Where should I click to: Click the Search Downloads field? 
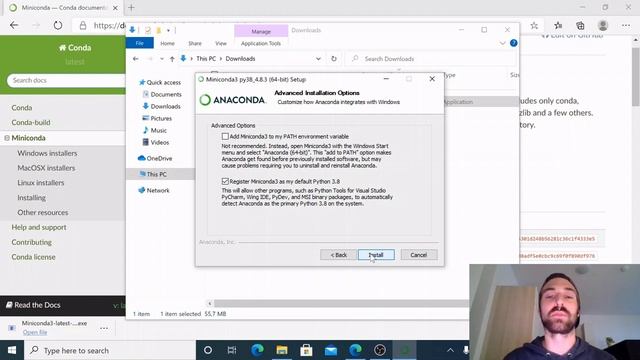431,59
